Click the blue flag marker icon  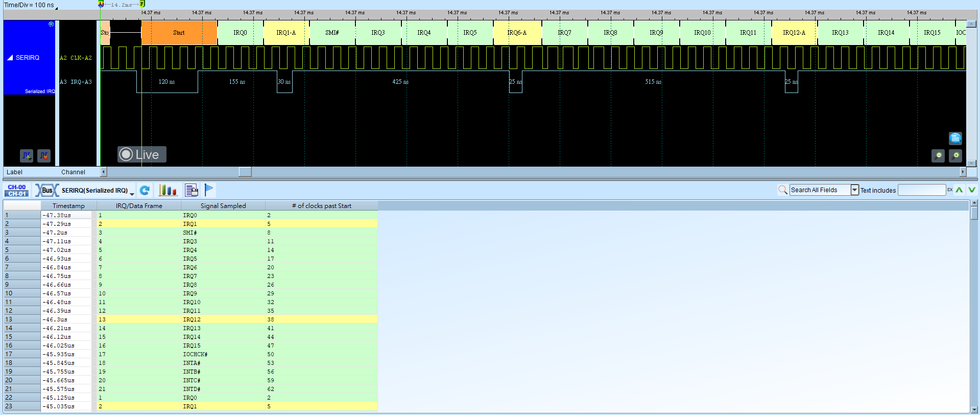tap(209, 190)
